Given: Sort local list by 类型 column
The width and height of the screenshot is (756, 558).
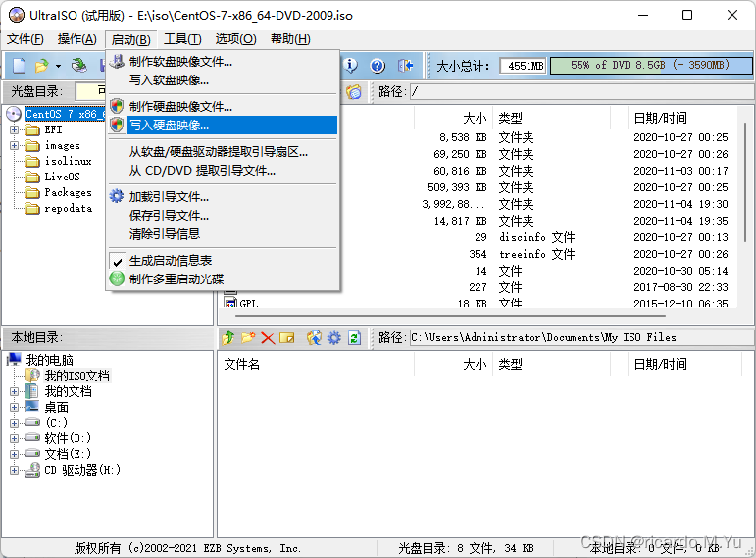Looking at the screenshot, I should pos(551,364).
